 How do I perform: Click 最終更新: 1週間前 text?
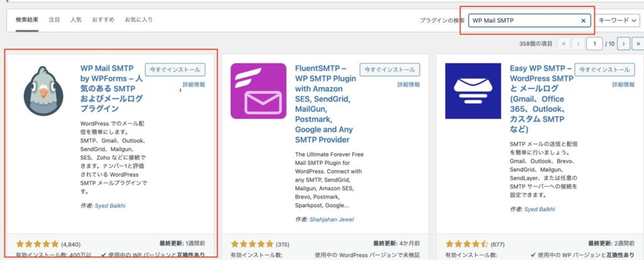pos(182,243)
